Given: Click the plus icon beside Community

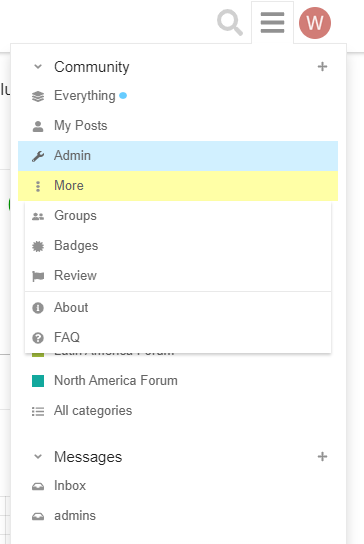Looking at the screenshot, I should click(x=322, y=66).
